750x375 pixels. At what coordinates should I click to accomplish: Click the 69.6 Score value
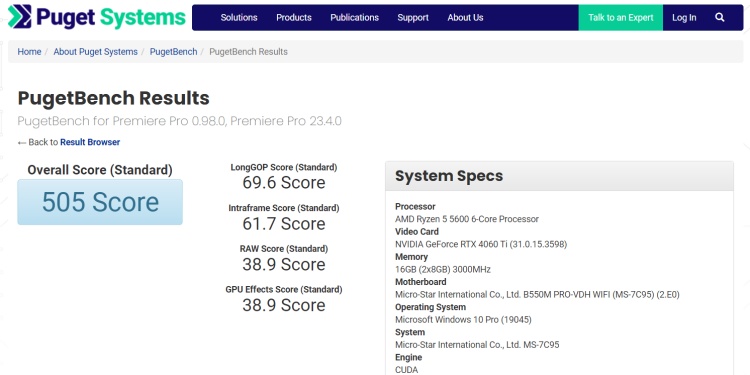[284, 183]
